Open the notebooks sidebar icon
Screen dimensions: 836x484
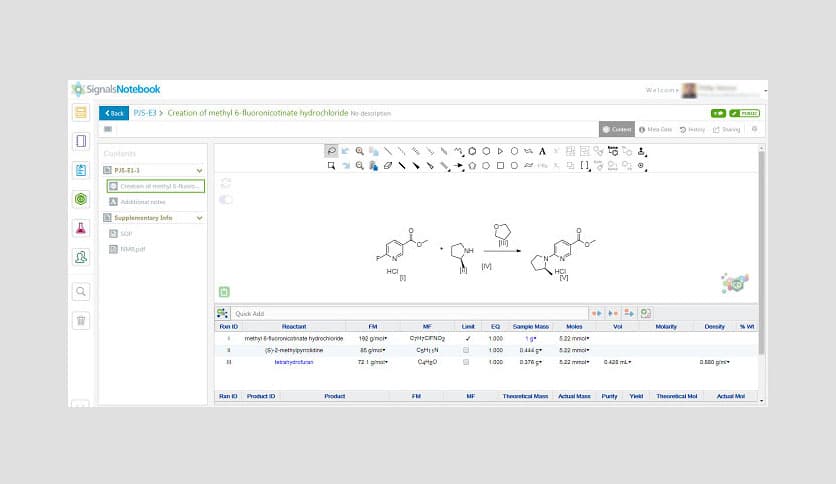81,141
